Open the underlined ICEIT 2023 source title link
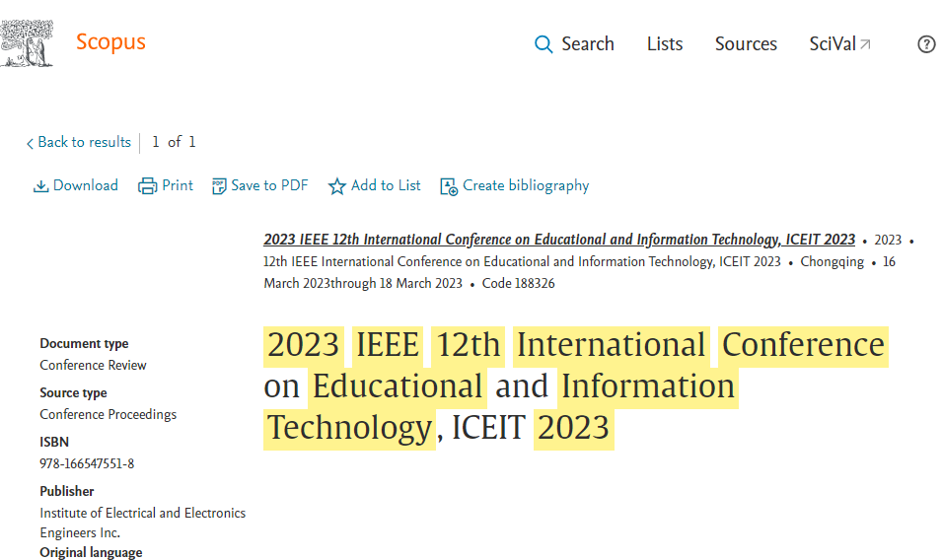This screenshot has width=942, height=560. click(558, 240)
